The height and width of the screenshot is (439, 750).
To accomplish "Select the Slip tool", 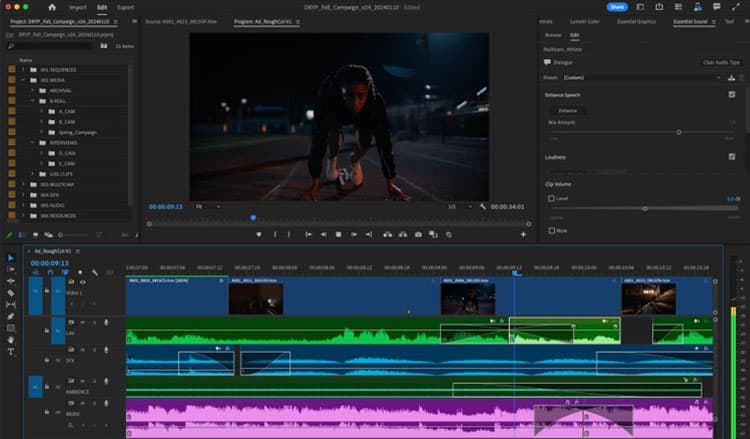I will click(11, 305).
